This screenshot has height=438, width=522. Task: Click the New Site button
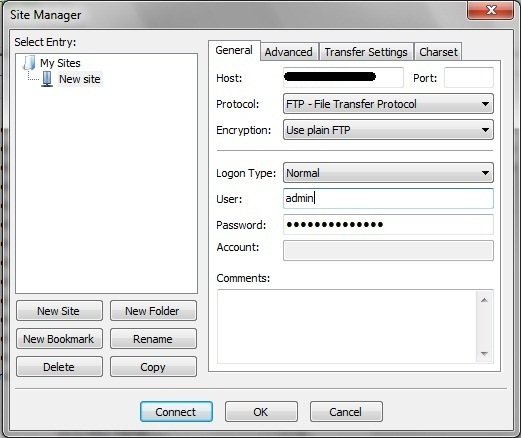pos(59,311)
